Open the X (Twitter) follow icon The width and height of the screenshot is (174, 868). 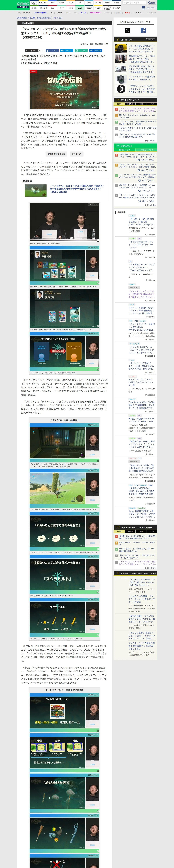point(127,30)
